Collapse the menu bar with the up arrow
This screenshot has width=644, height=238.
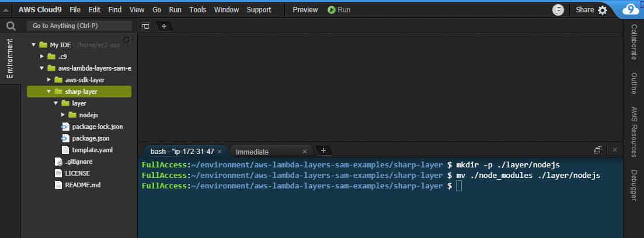click(x=6, y=10)
